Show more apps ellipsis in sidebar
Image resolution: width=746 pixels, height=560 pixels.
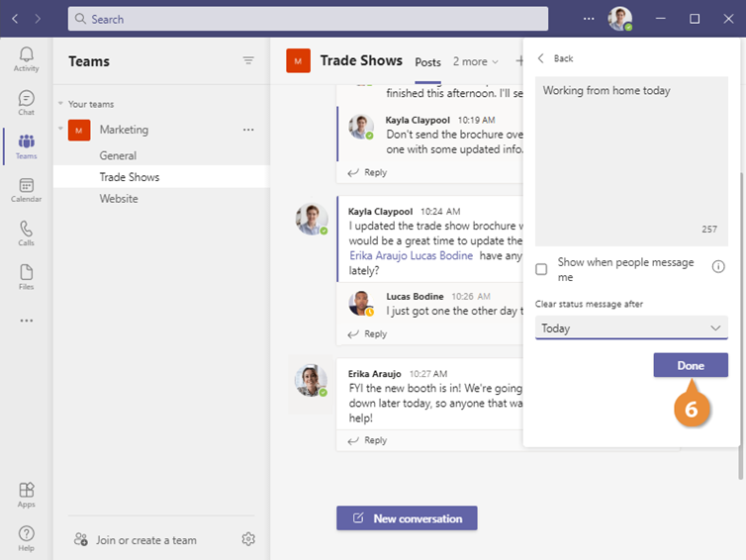point(27,321)
